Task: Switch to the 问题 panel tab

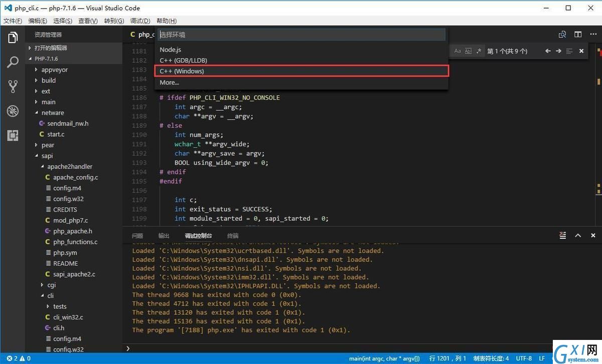Action: click(x=137, y=236)
